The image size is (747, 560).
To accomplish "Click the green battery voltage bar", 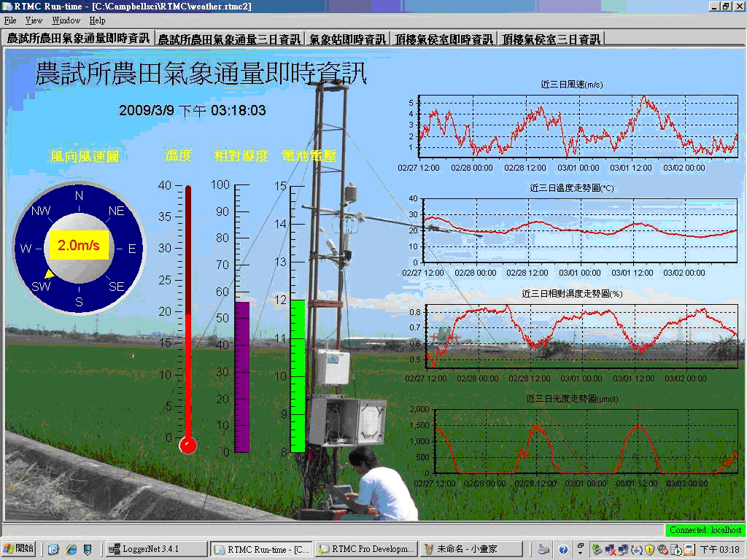I will [298, 376].
